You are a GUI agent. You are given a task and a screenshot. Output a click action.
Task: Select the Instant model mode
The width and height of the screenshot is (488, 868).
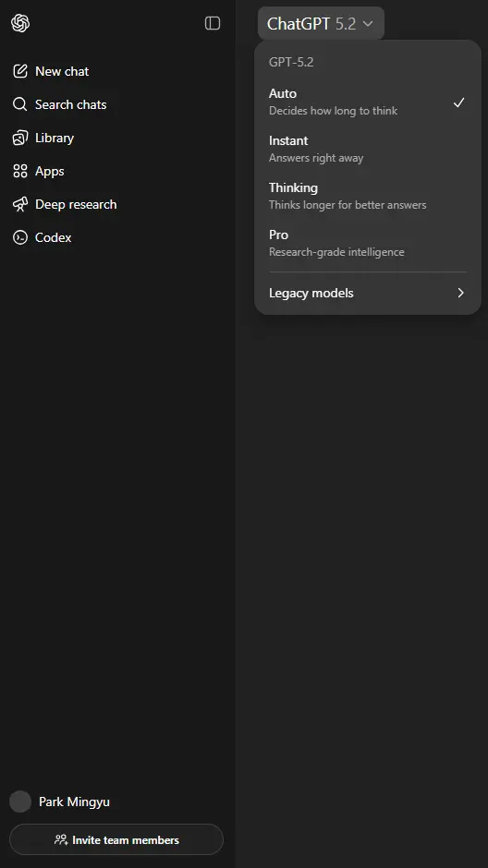[367, 149]
